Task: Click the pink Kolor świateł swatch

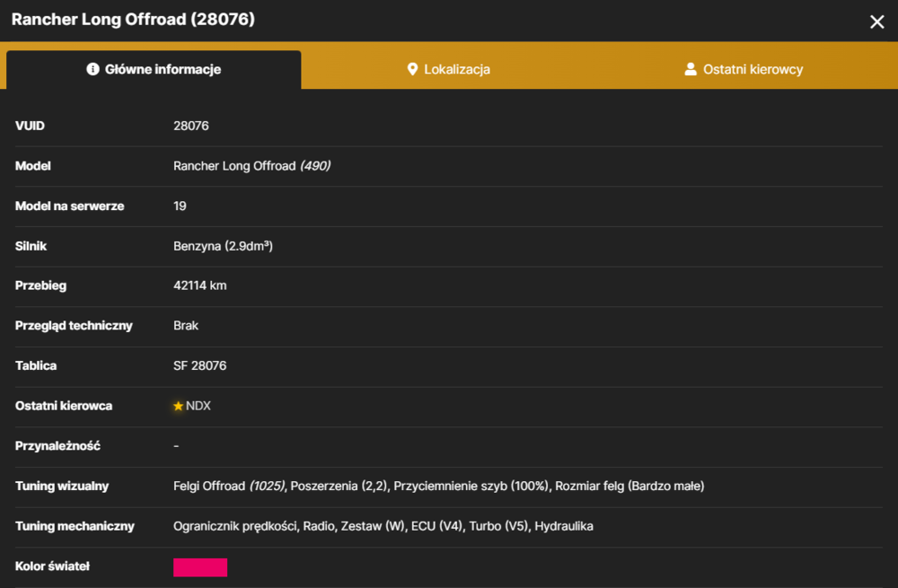Action: click(200, 566)
